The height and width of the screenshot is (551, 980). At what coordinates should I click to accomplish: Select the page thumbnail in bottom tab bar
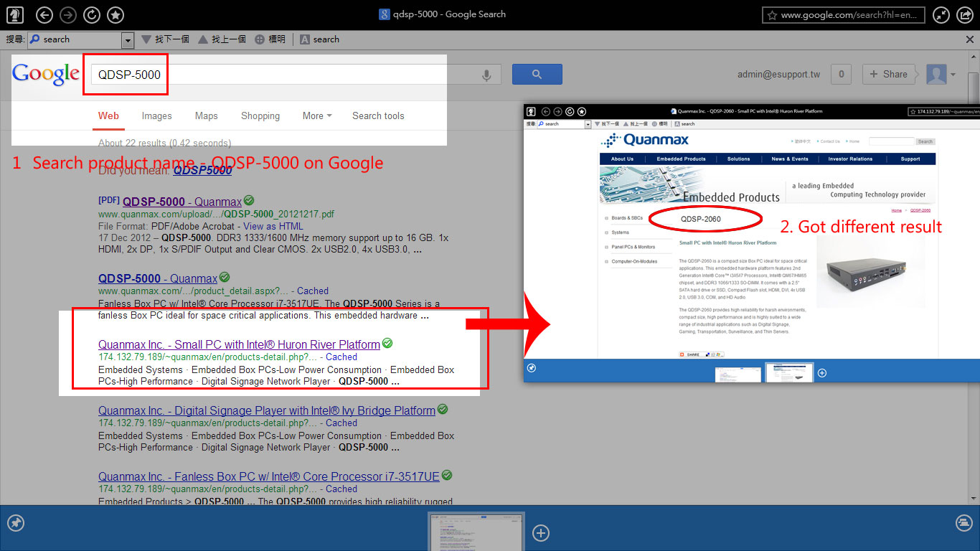click(x=476, y=531)
